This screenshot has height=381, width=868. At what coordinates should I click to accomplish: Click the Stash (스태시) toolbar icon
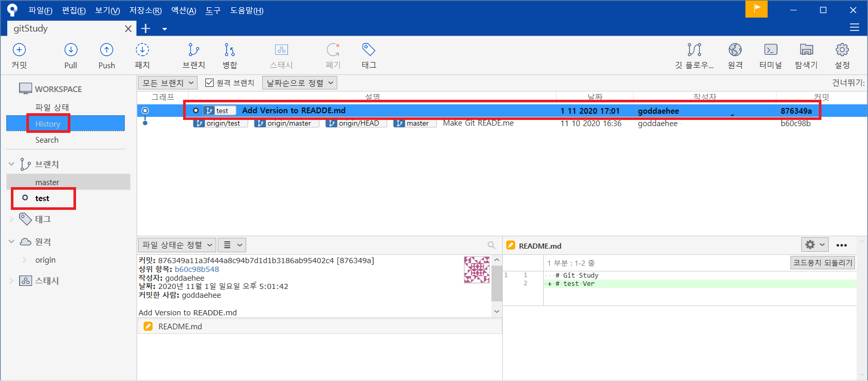click(x=281, y=50)
